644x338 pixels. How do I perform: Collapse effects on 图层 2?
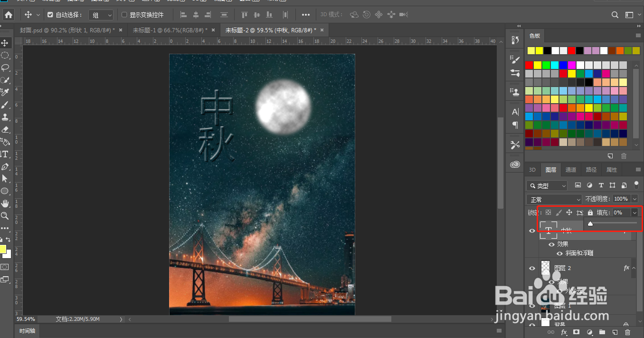(634, 269)
